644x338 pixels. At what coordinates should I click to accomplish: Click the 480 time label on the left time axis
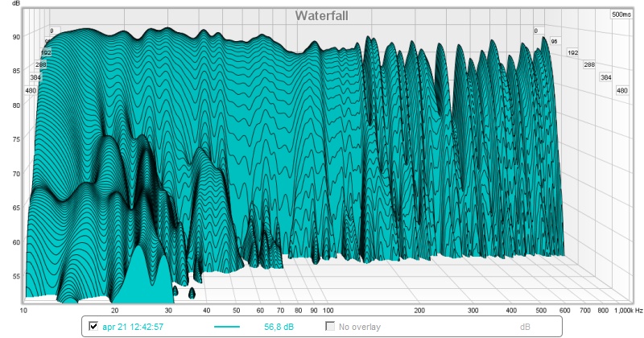31,90
